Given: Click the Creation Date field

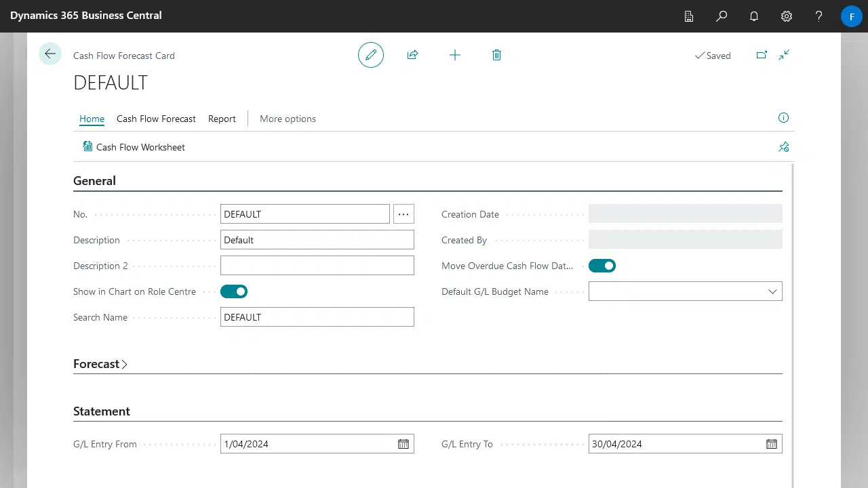Looking at the screenshot, I should 686,214.
